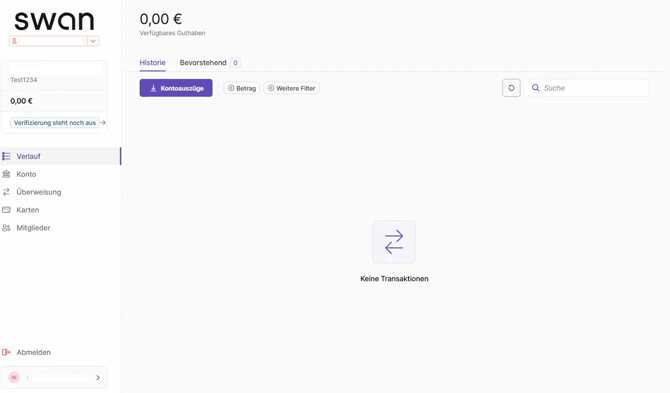Refresh transactions with the reload icon button
This screenshot has height=393, width=670.
pos(511,88)
